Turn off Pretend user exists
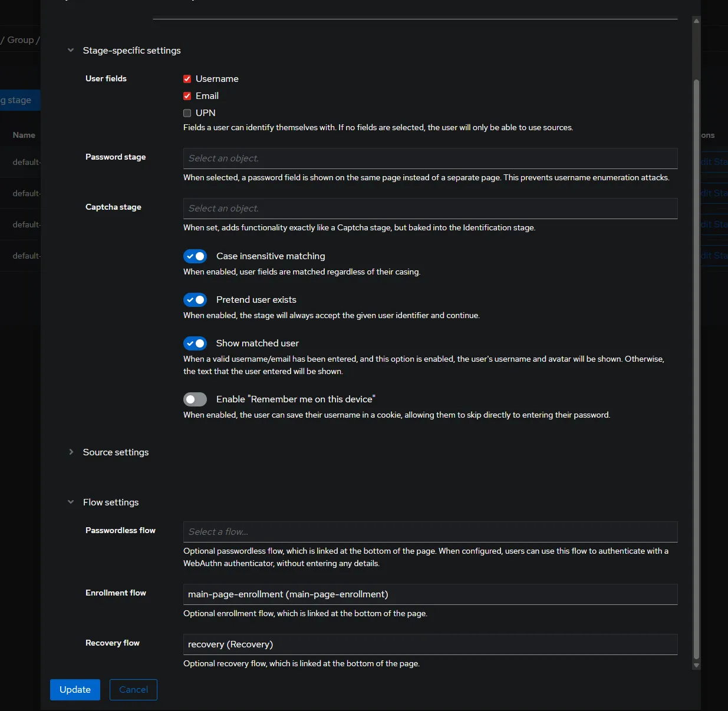The width and height of the screenshot is (728, 711). tap(195, 300)
